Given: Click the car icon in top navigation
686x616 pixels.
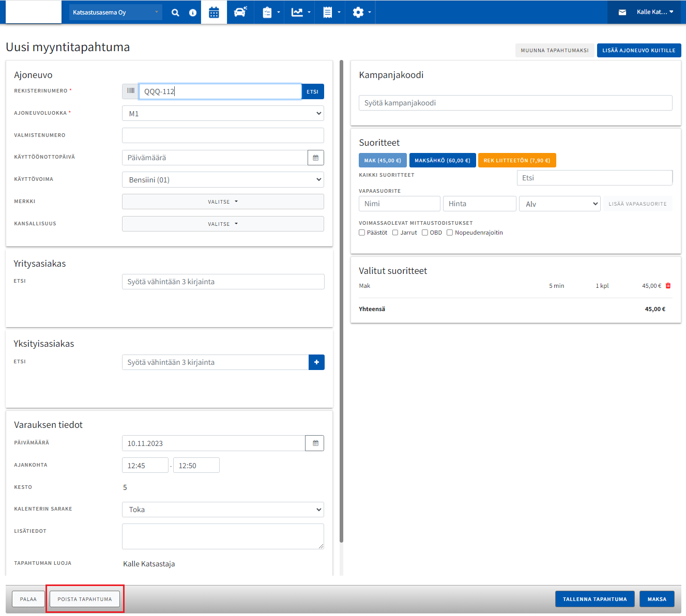Looking at the screenshot, I should pyautogui.click(x=240, y=12).
